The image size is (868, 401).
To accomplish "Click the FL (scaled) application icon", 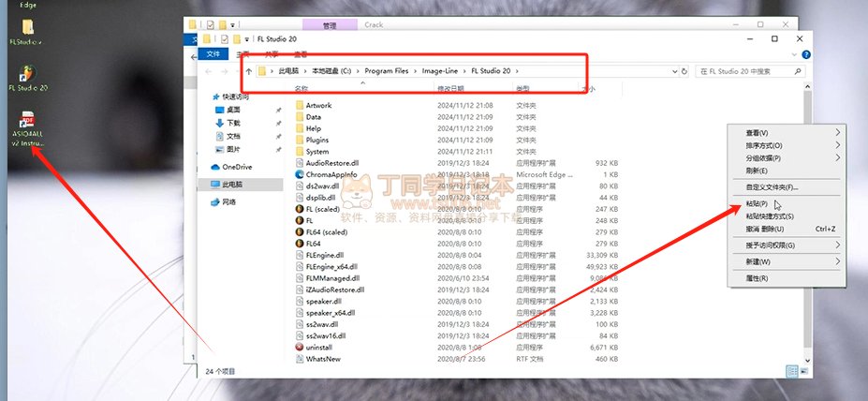I will [300, 209].
